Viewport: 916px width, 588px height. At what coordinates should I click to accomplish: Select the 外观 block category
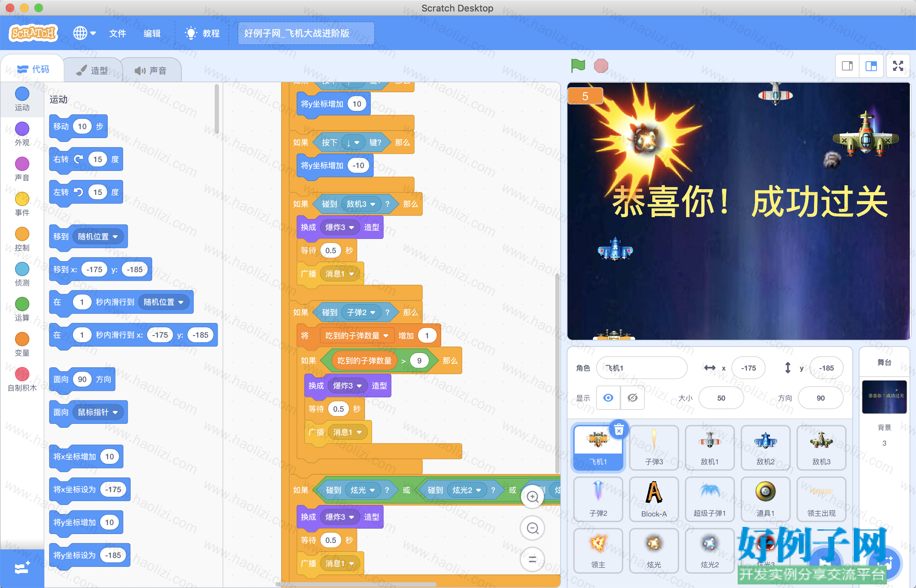pos(22,134)
